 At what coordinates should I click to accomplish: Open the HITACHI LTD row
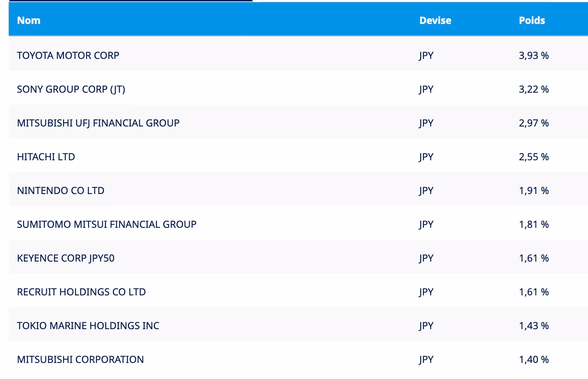pos(46,157)
